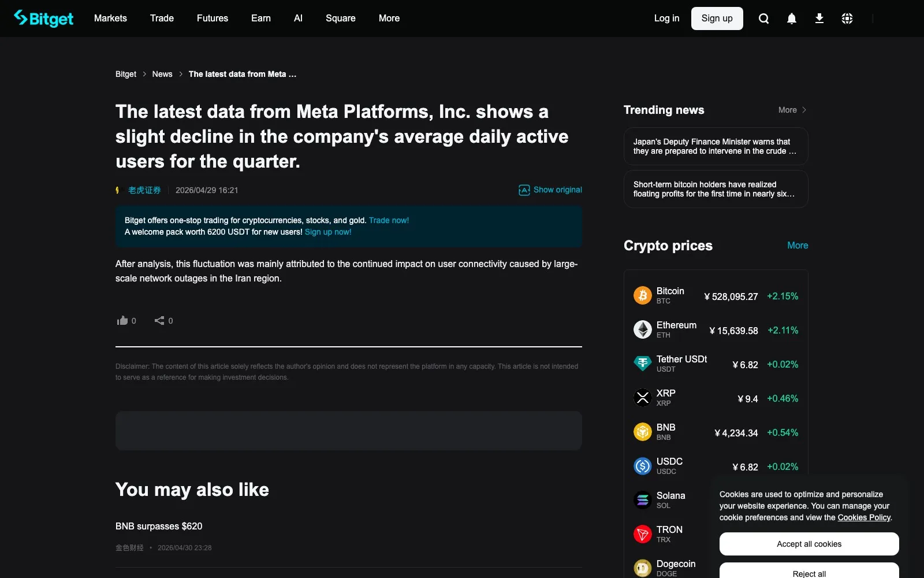Screen dimensions: 924x578
Task: Click the Ethereum coin icon
Action: [x=643, y=329]
